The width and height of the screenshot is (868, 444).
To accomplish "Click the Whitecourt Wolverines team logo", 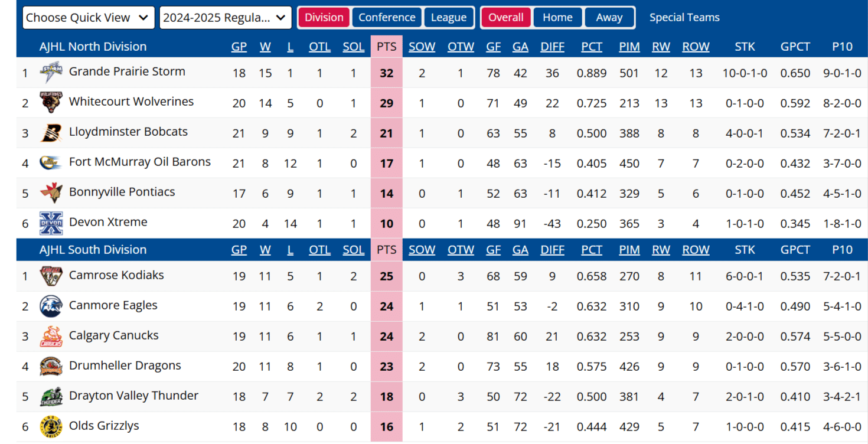I will coord(51,103).
